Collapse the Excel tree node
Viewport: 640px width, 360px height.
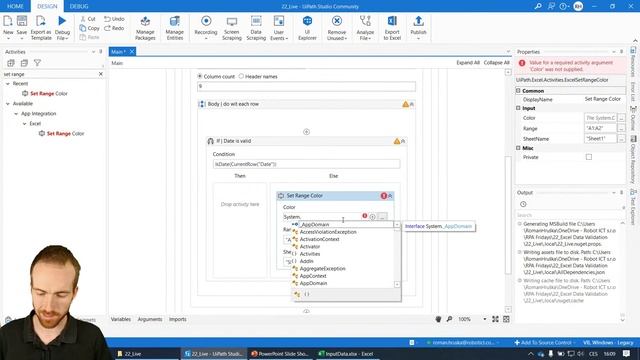pos(24,124)
